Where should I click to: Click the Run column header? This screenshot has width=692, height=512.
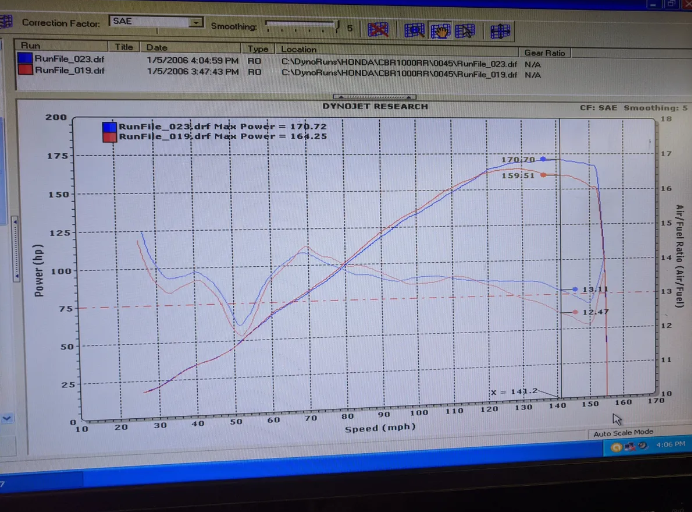click(30, 48)
